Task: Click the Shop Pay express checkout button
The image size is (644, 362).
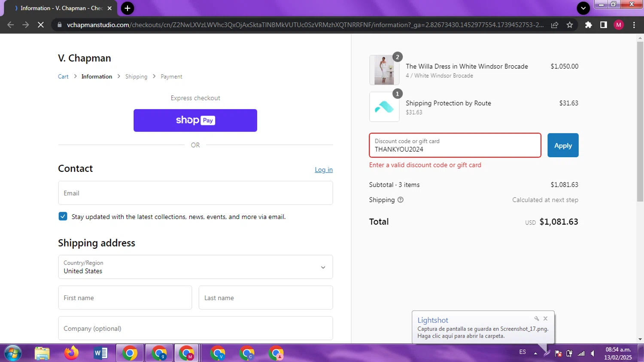Action: (195, 120)
